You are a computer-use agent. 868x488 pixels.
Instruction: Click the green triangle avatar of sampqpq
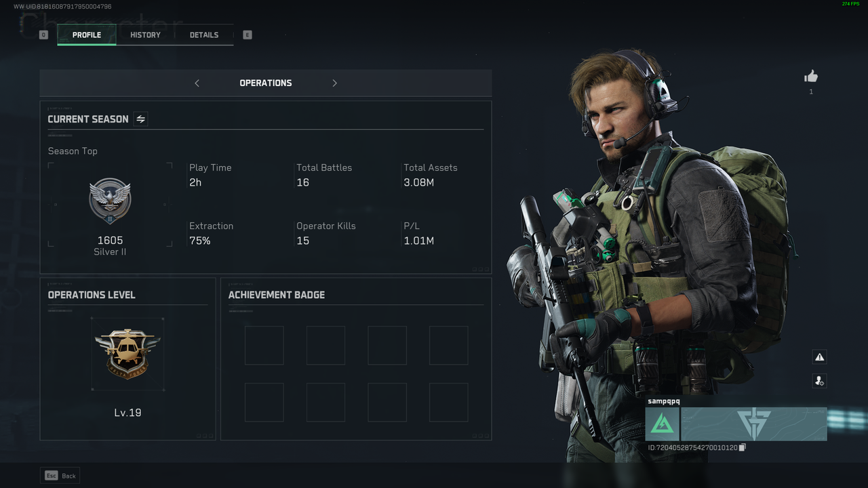(x=663, y=424)
